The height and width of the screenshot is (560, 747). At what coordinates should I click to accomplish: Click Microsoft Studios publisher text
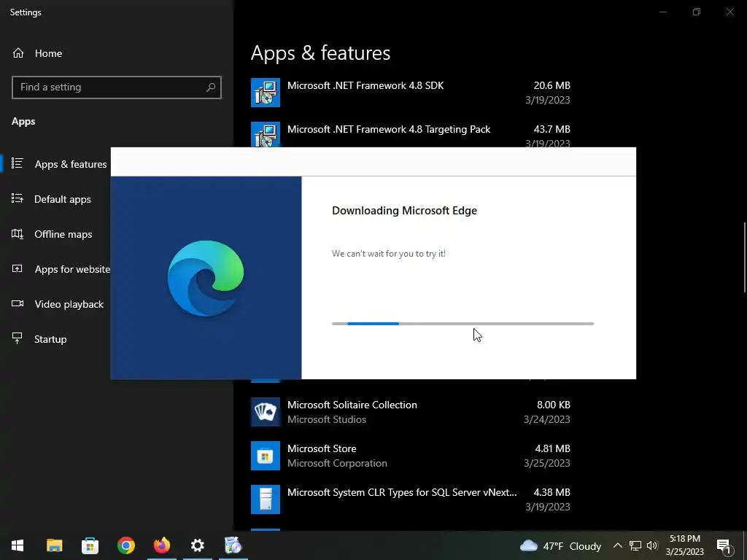pyautogui.click(x=327, y=419)
